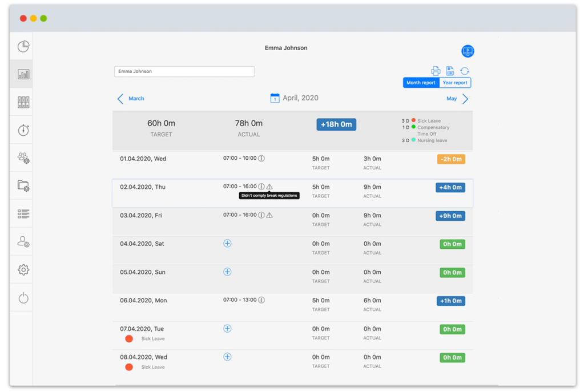Select the reports bar chart icon
This screenshot has width=588, height=392.
23,74
